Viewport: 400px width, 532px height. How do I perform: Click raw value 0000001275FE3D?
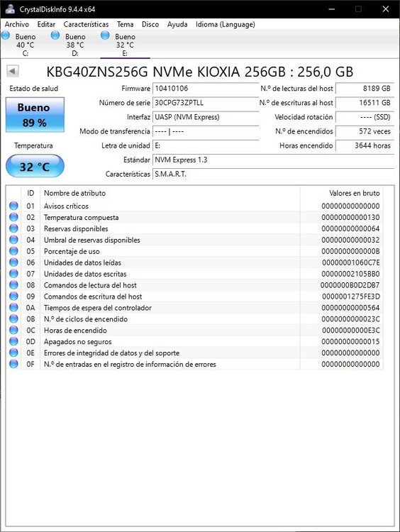coord(351,297)
